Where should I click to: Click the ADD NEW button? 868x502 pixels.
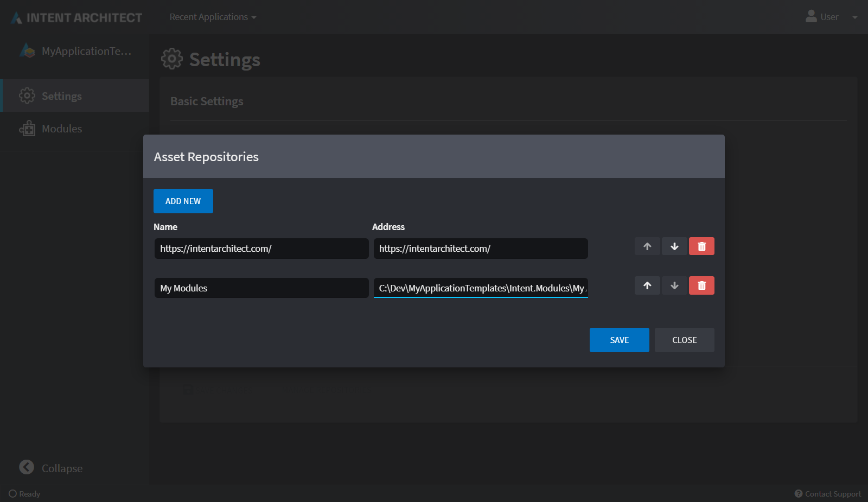click(x=183, y=201)
